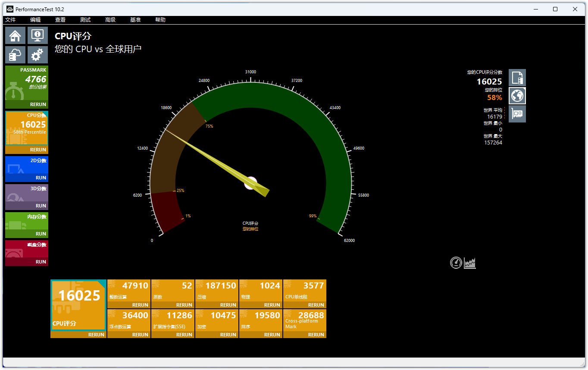The image size is (588, 370).
Task: Open the settings gears icon
Action: [38, 55]
